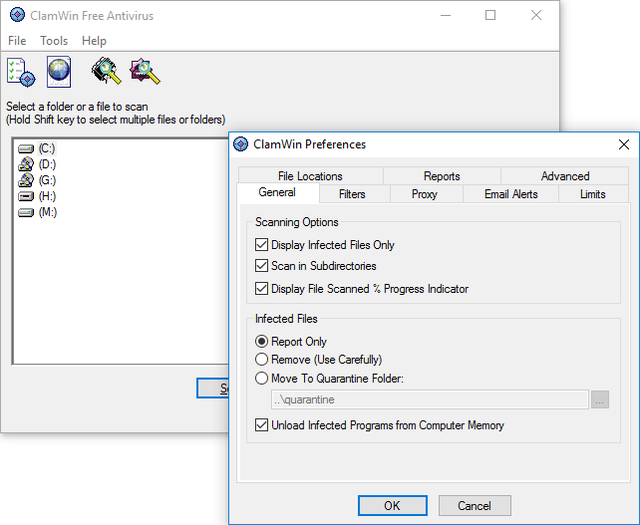Viewport: 640px width, 525px height.
Task: Click the Scan Selected Files toolbar icon
Action: (x=145, y=72)
